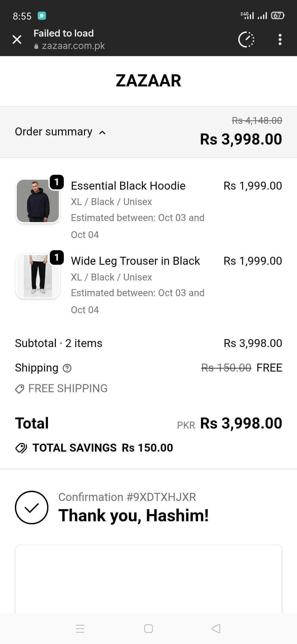Tap the FREE SHIPPING discount tag icon
Image resolution: width=297 pixels, height=644 pixels.
coord(20,389)
